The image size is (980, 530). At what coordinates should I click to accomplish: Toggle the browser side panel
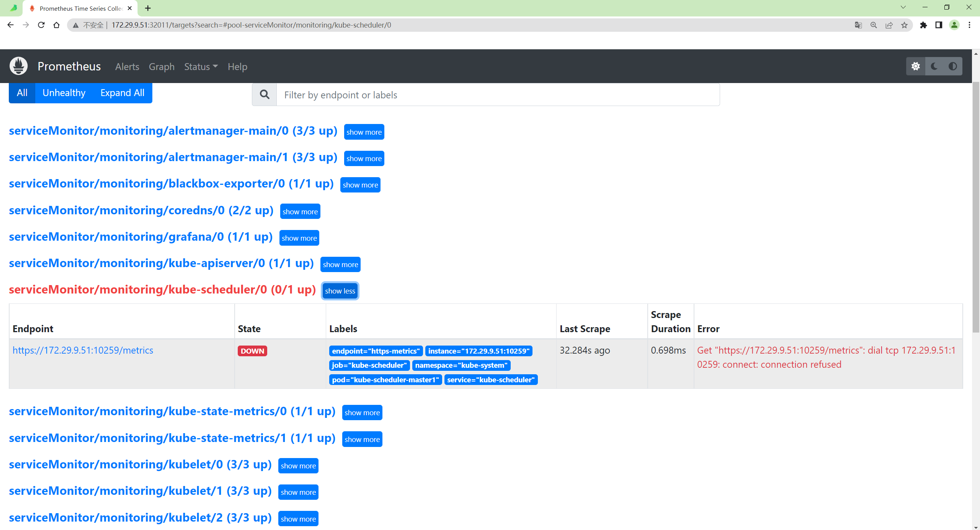[939, 25]
